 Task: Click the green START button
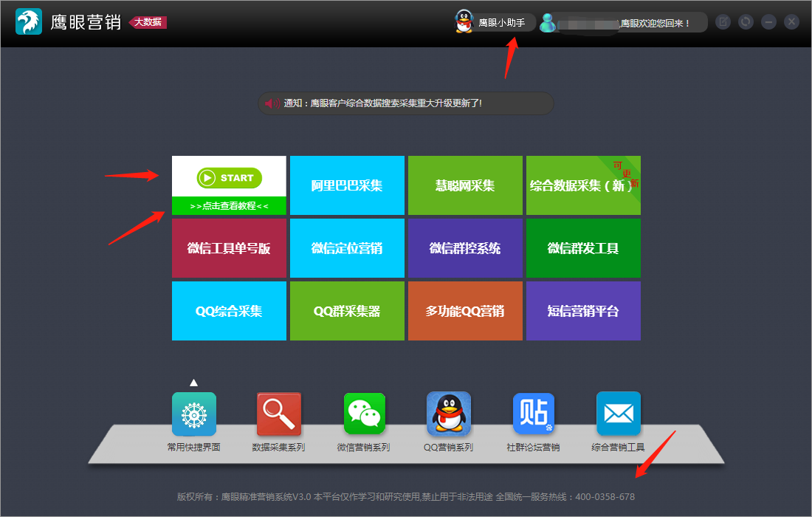(230, 178)
